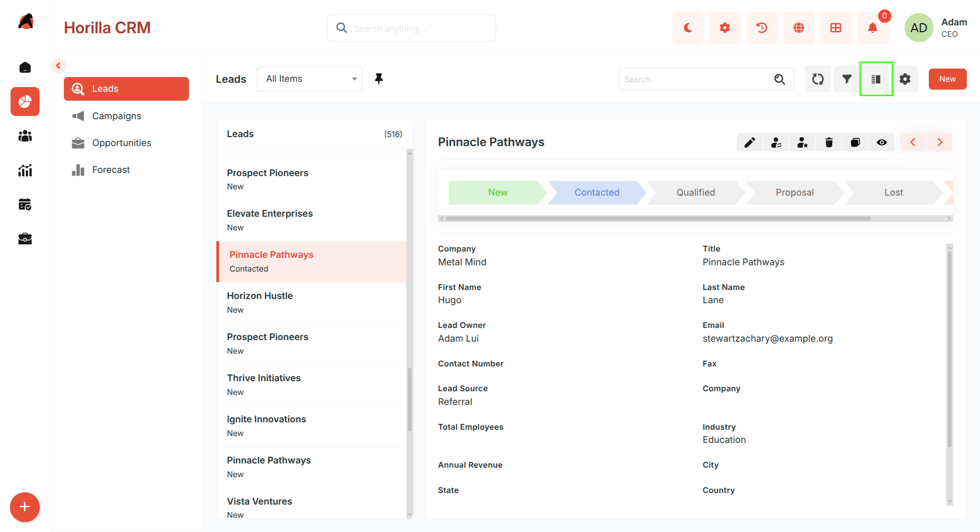980x532 pixels.
Task: Open the grid apps icon in header
Action: 835,28
